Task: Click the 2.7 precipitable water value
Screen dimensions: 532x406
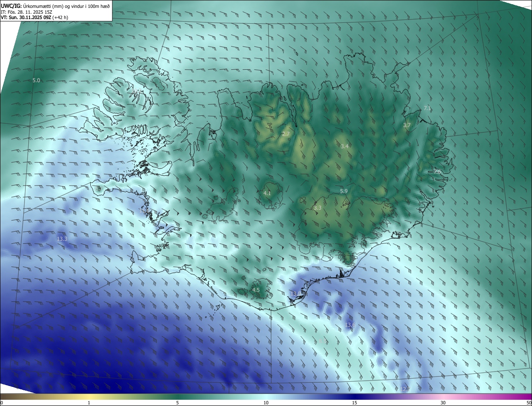Action: (286, 134)
